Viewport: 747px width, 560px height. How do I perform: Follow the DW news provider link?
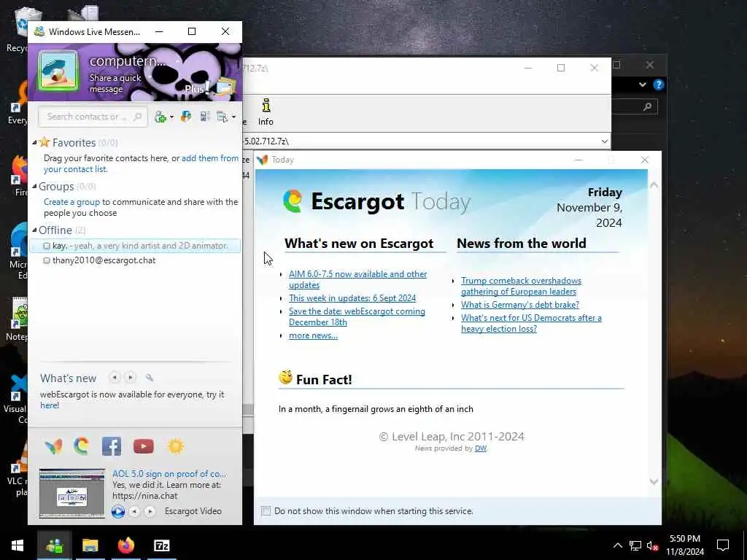pyautogui.click(x=481, y=448)
